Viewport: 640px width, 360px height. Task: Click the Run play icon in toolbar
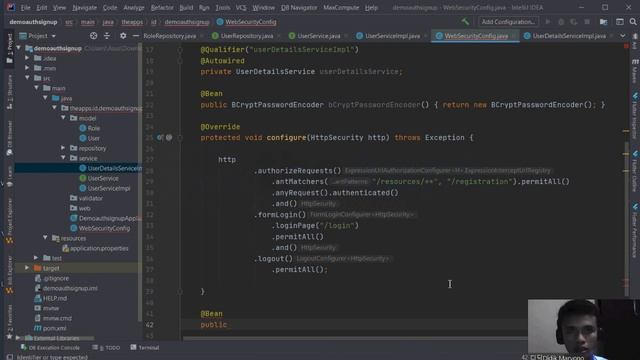(548, 22)
